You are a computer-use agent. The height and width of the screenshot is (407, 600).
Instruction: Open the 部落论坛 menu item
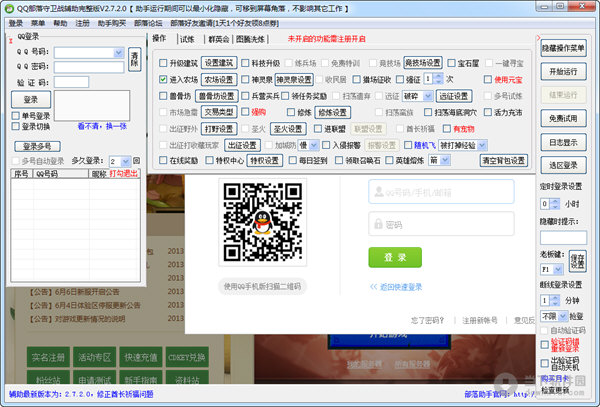[x=148, y=23]
